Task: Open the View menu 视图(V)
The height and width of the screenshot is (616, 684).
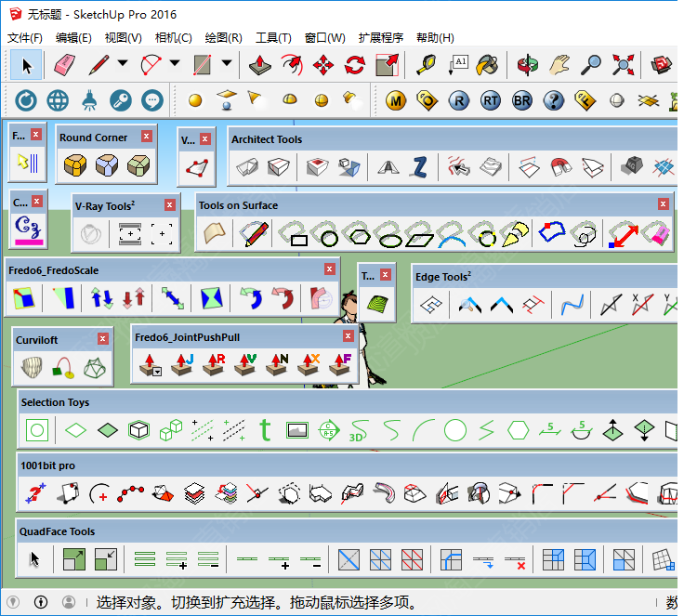Action: pos(124,38)
